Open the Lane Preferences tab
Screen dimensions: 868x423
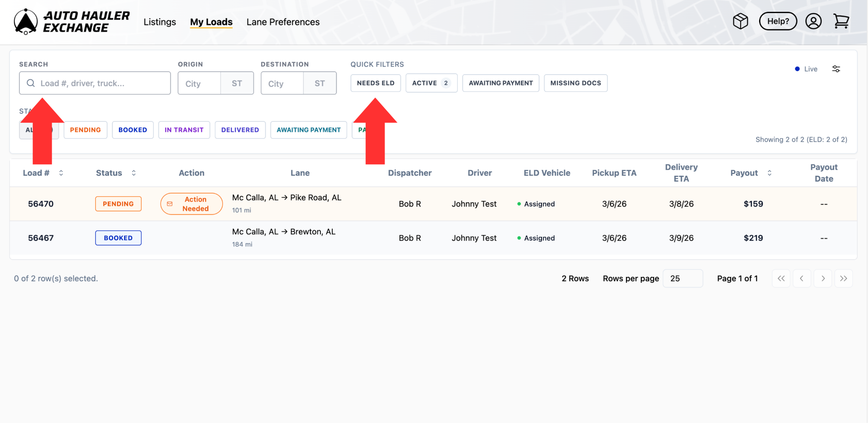pos(283,22)
